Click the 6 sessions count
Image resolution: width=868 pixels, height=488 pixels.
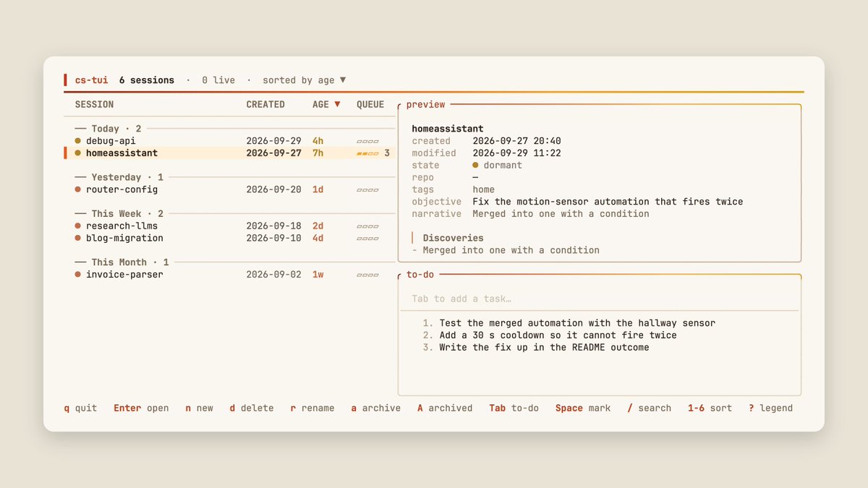coord(147,80)
